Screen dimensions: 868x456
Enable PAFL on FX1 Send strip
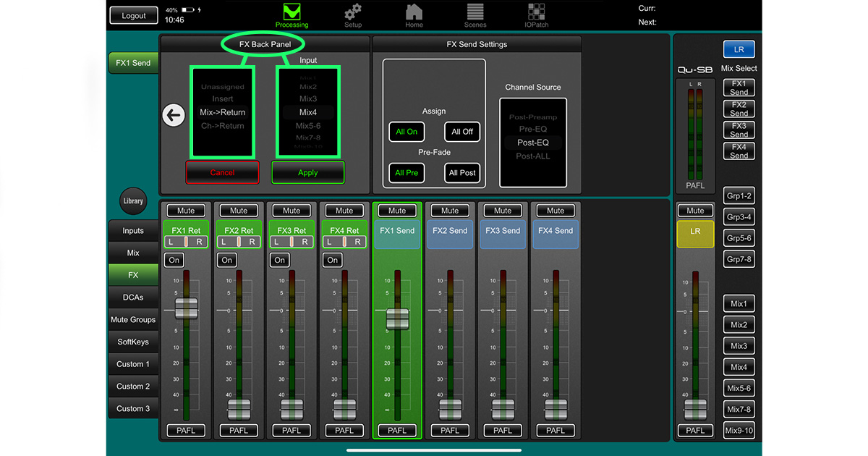click(x=397, y=430)
